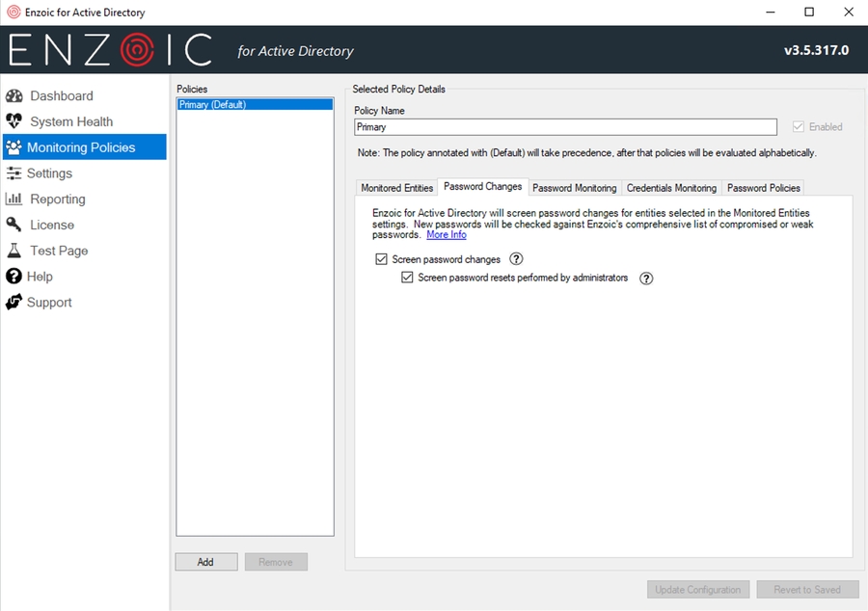Image resolution: width=868 pixels, height=611 pixels.
Task: Select Primary (Default) in the Policies list
Action: coord(213,105)
